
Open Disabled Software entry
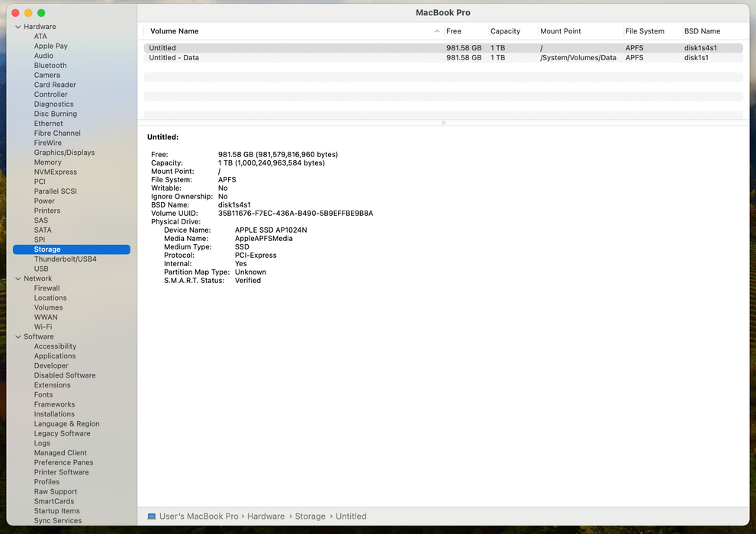pos(65,375)
